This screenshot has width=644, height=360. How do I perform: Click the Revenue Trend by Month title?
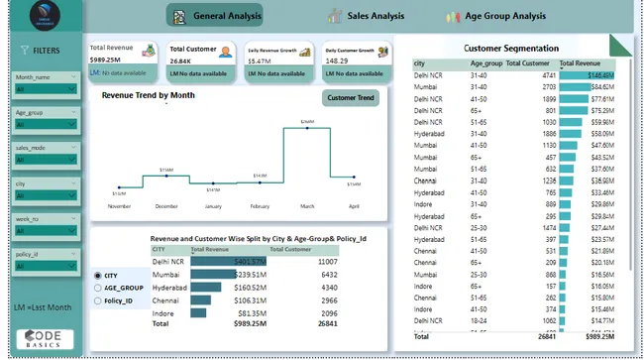(x=149, y=95)
